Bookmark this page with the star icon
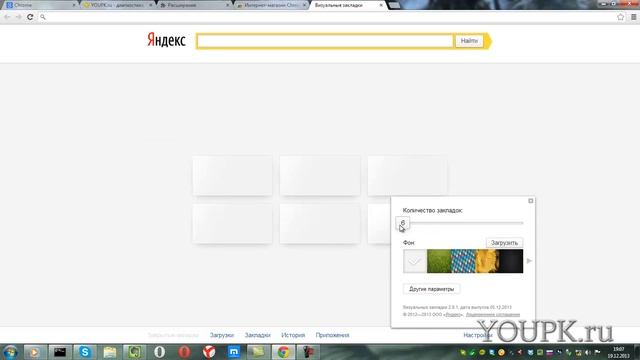 coord(621,17)
